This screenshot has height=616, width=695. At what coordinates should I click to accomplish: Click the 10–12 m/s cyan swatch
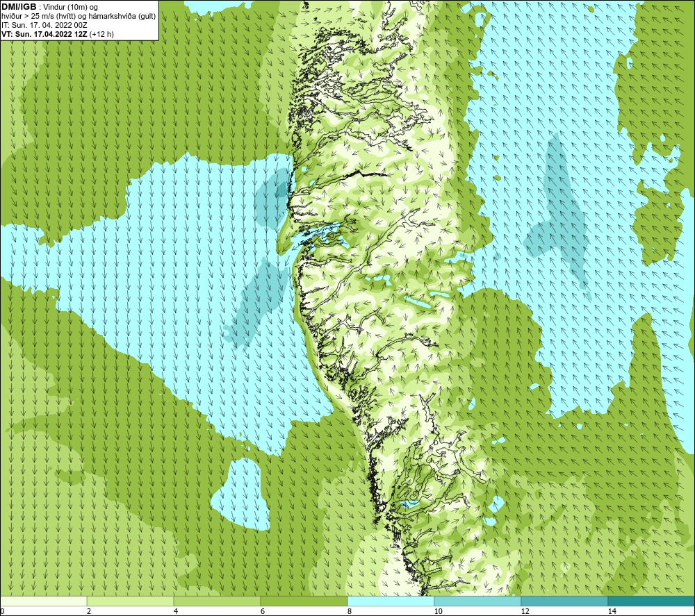[478, 601]
